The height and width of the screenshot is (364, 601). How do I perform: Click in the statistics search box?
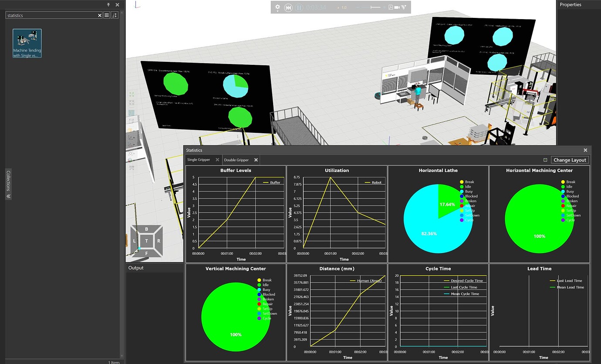(50, 15)
